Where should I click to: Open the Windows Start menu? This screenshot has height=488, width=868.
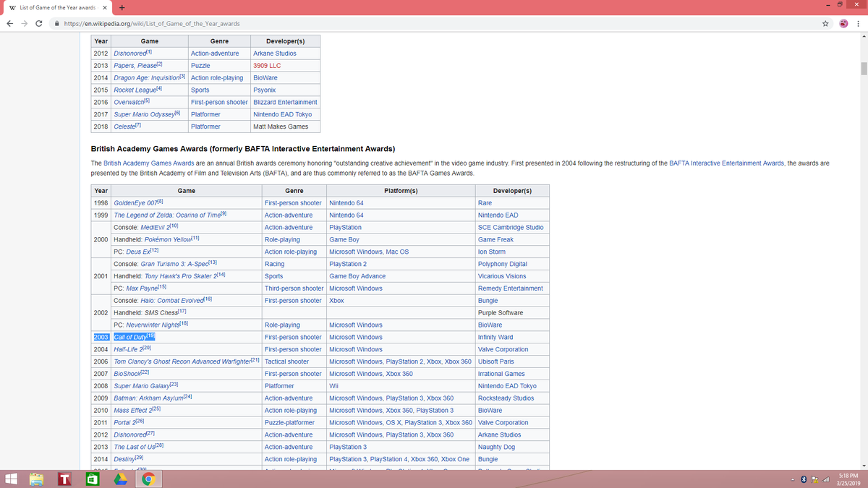tap(12, 479)
